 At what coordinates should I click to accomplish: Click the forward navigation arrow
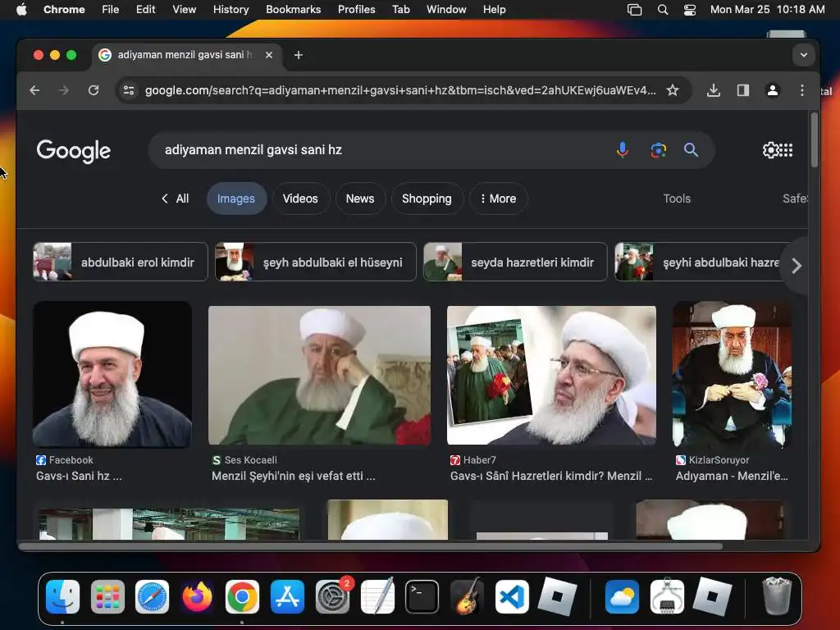64,90
